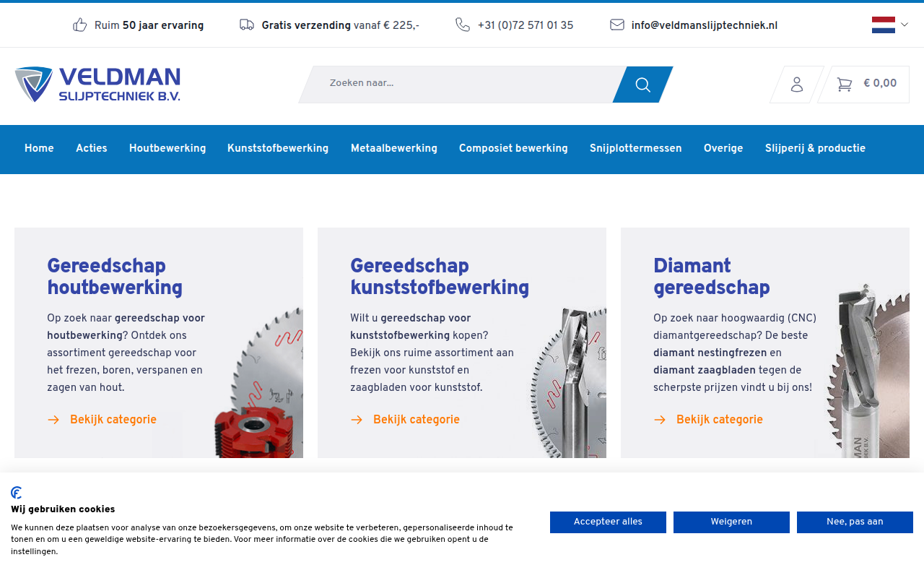Click the Dutch flag language icon
Screen dimensions: 924x578
(x=884, y=25)
